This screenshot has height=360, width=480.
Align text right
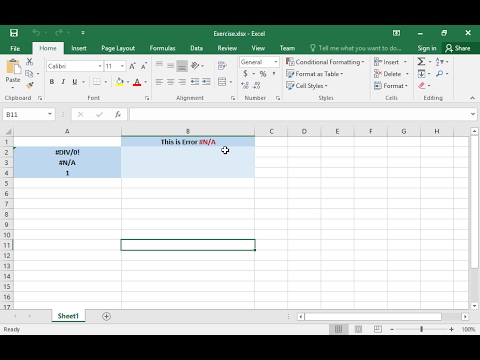[182, 82]
